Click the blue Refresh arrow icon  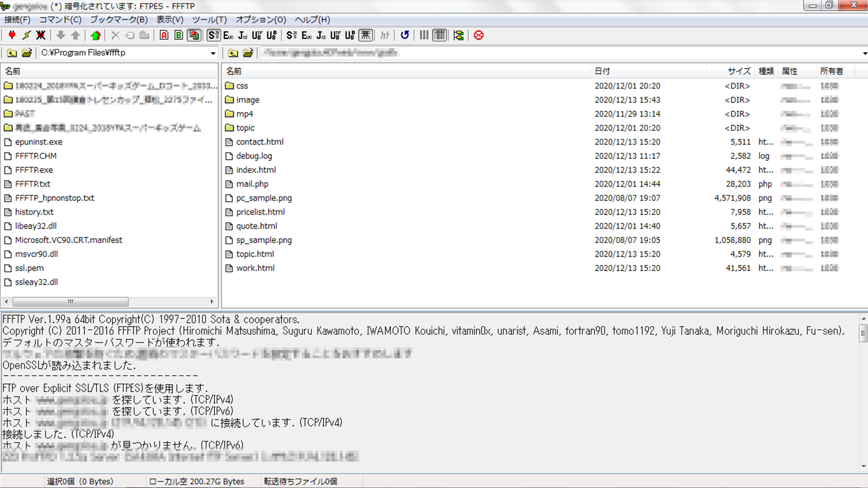click(x=405, y=35)
